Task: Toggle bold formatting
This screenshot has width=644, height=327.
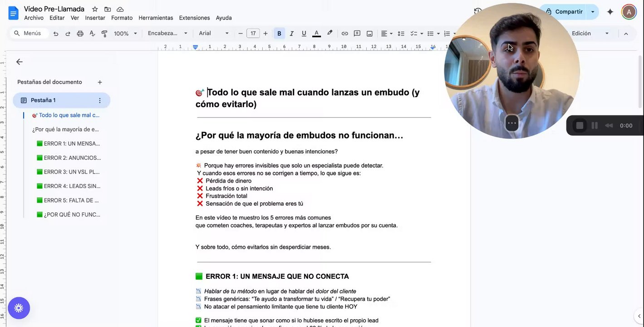Action: pos(279,34)
